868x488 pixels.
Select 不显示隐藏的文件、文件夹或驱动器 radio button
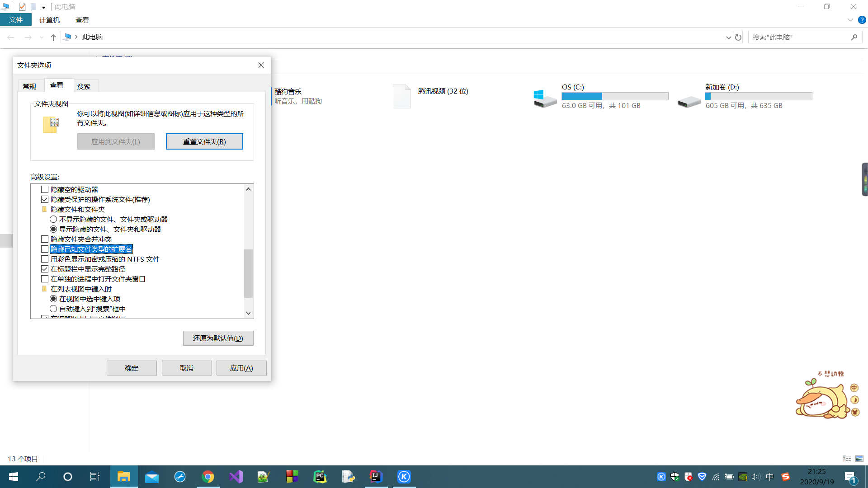tap(53, 219)
